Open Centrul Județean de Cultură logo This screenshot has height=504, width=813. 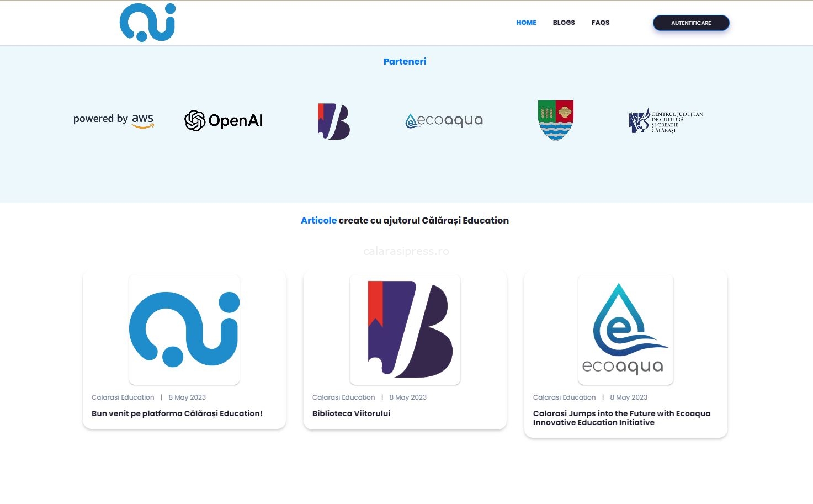coord(666,121)
